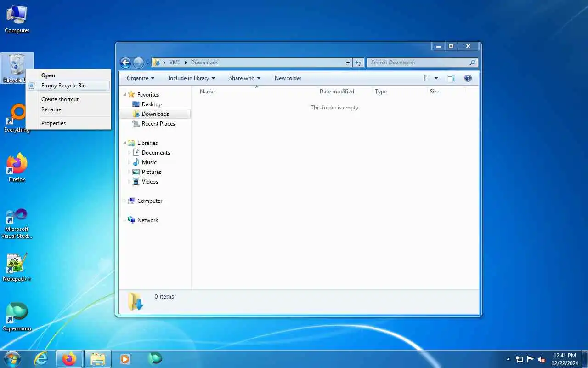Select the Pictures library

tap(151, 172)
